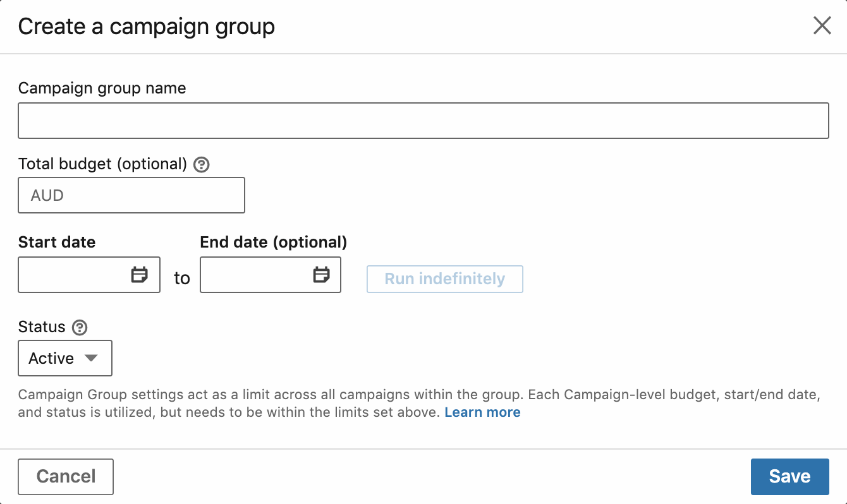Select the Start date text box

point(89,275)
